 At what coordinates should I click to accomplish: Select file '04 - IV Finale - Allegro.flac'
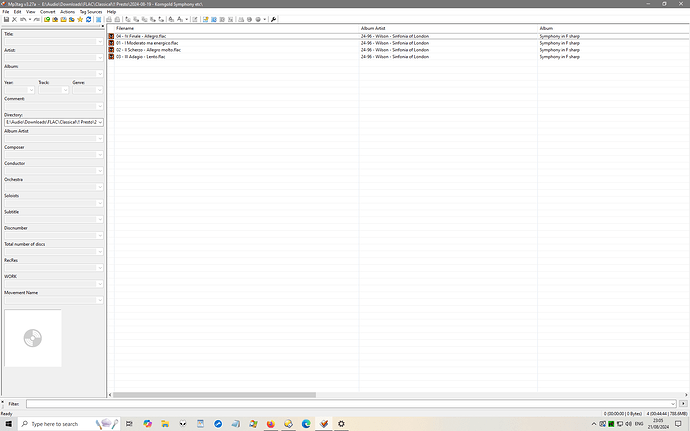pos(141,36)
